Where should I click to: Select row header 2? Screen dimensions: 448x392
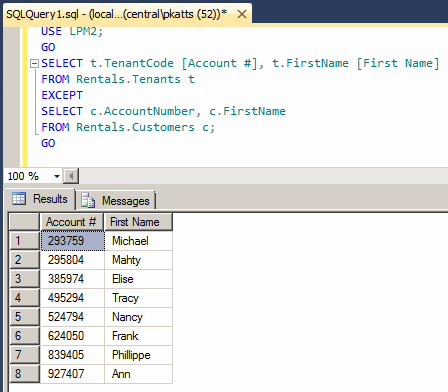24,260
